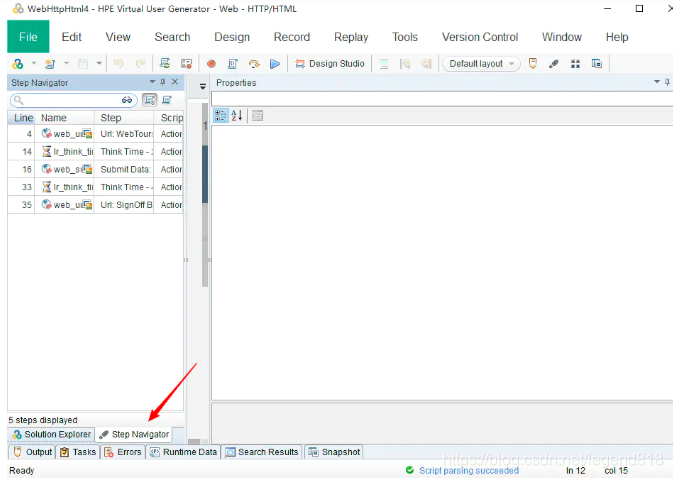The height and width of the screenshot is (478, 673).
Task: Switch to the Step Navigator tab
Action: point(134,434)
